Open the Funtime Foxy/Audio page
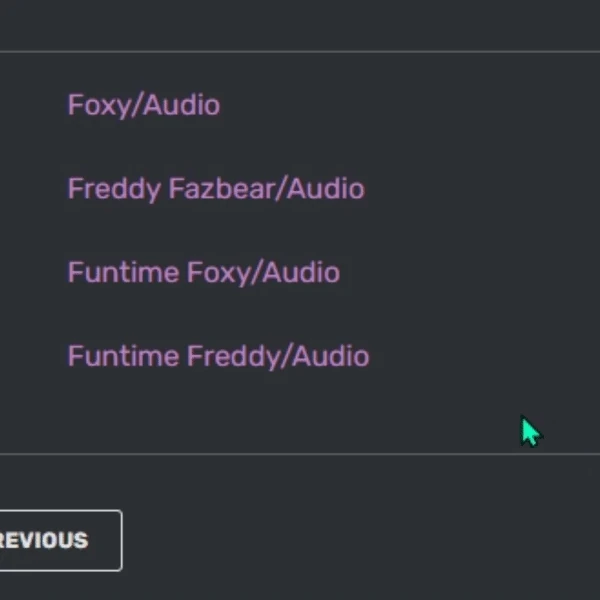600x600 pixels. [203, 273]
